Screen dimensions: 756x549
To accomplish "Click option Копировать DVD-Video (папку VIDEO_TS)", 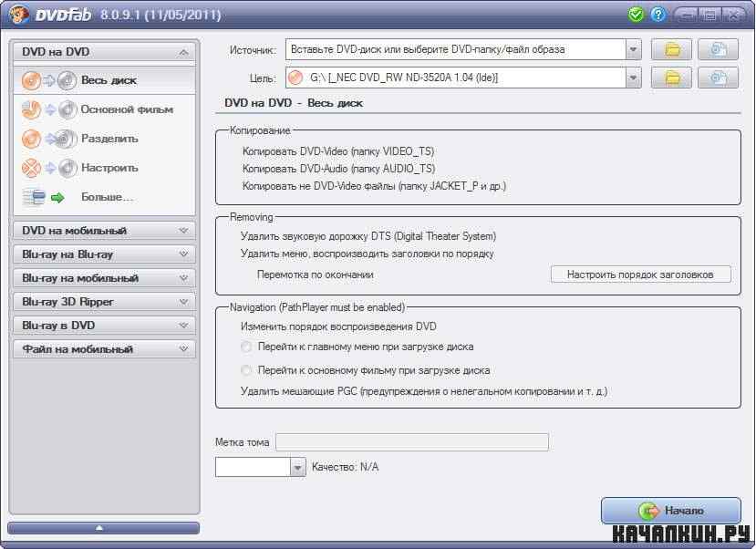I will (338, 151).
